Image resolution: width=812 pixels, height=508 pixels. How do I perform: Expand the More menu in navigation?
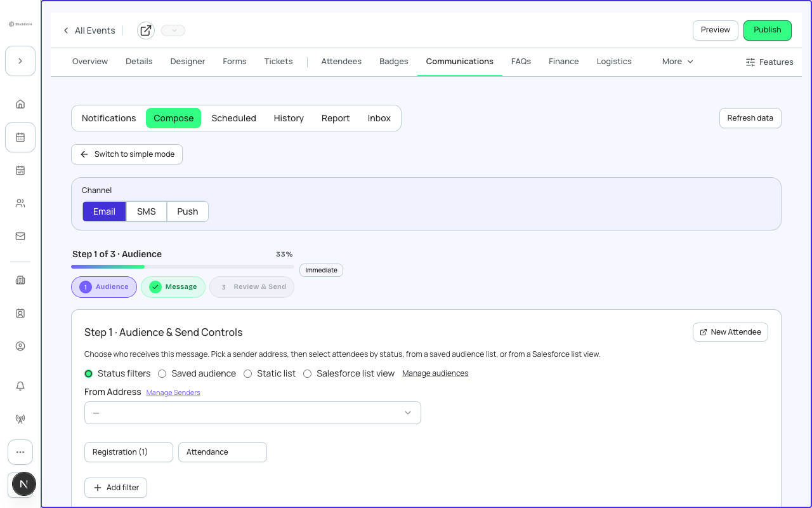(x=678, y=62)
